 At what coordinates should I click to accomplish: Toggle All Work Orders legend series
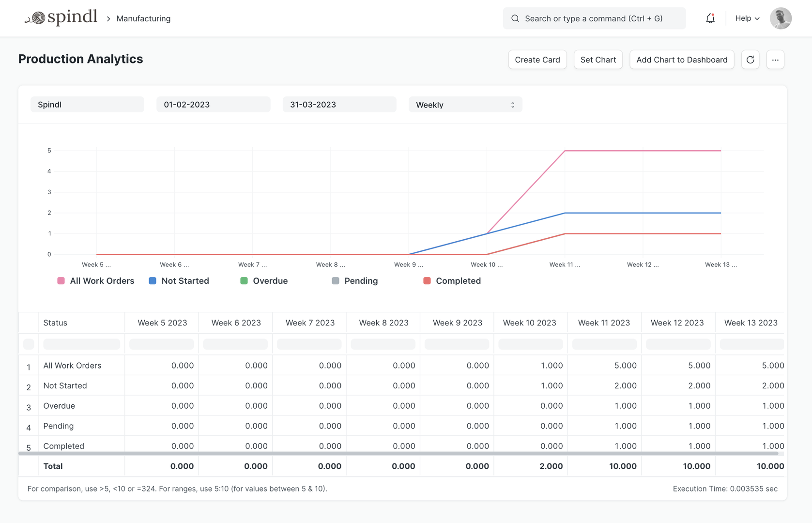(x=96, y=281)
